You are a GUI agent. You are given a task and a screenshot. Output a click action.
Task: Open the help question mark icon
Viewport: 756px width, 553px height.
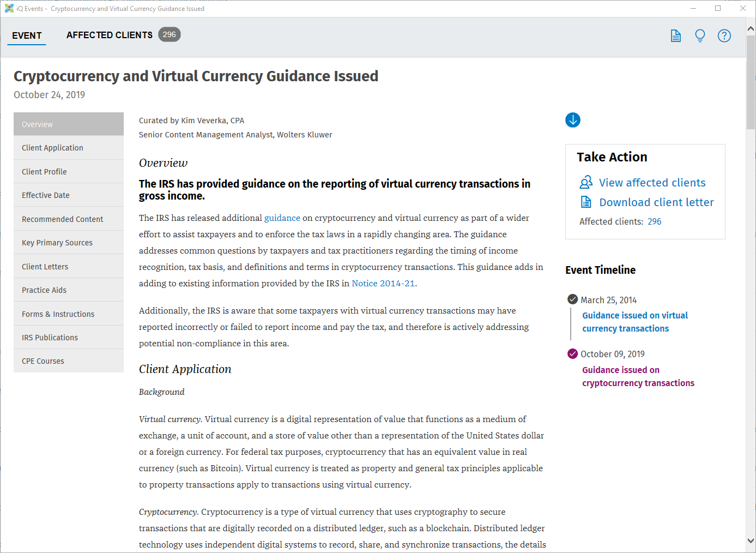[x=724, y=36]
